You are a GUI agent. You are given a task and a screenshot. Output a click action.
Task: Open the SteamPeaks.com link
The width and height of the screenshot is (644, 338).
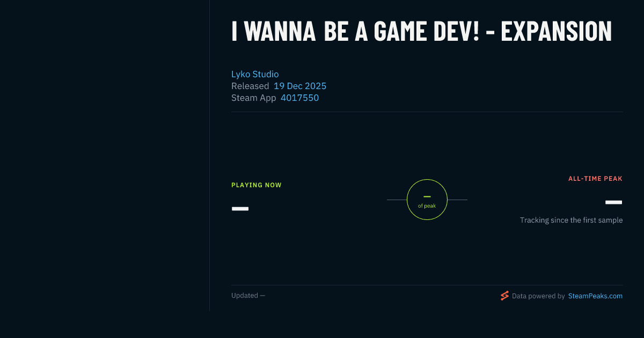[595, 296]
